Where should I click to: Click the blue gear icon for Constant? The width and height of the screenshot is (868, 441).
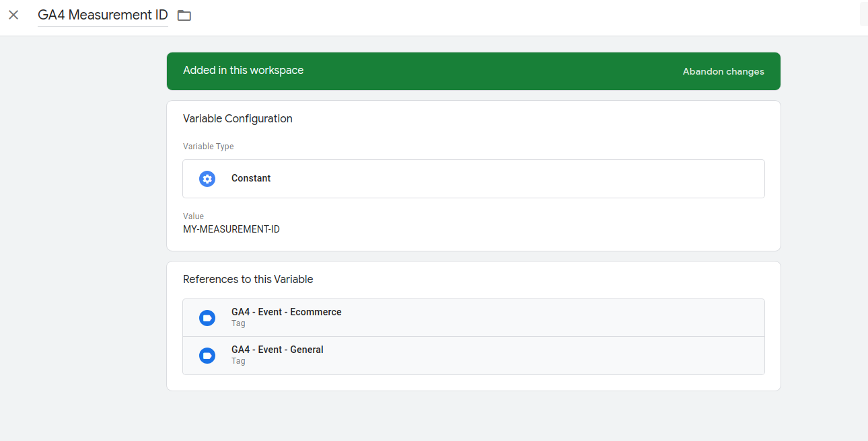tap(207, 179)
